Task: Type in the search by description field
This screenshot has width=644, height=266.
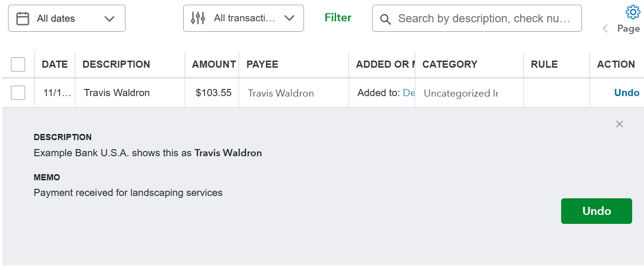Action: coord(484,18)
